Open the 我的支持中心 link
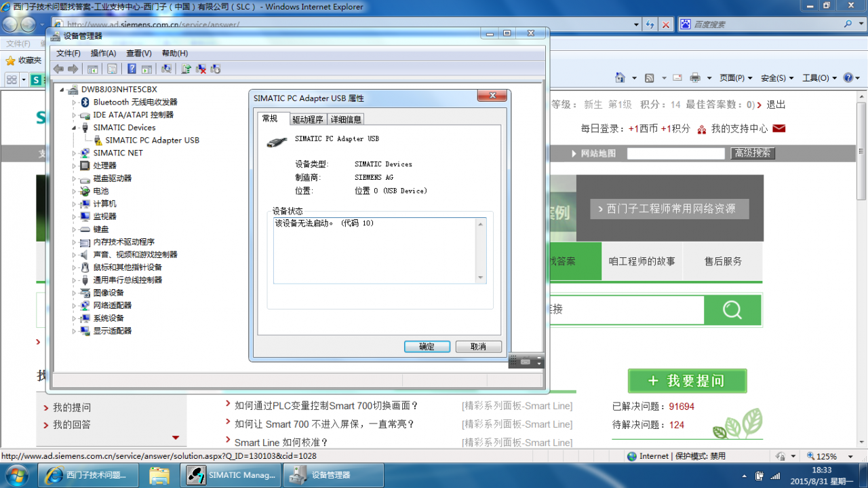 coord(740,128)
